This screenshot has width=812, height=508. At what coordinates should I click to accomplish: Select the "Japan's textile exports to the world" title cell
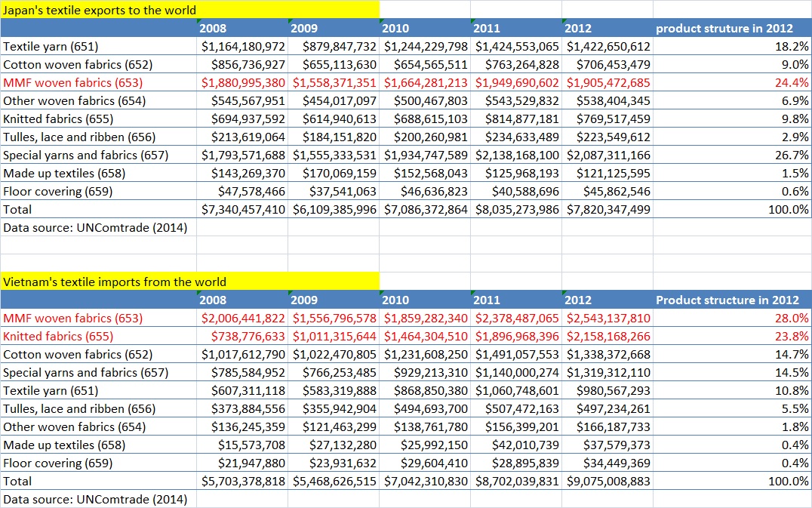coord(100,10)
